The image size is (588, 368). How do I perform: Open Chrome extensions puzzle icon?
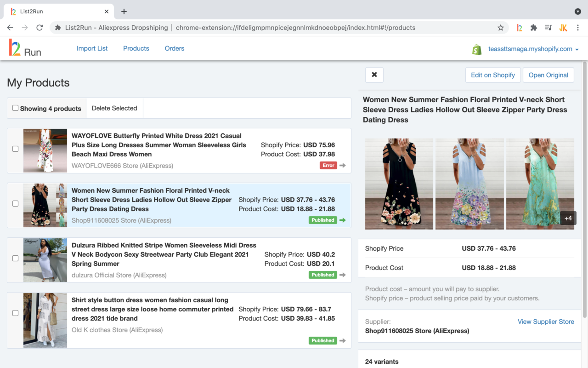coord(534,28)
